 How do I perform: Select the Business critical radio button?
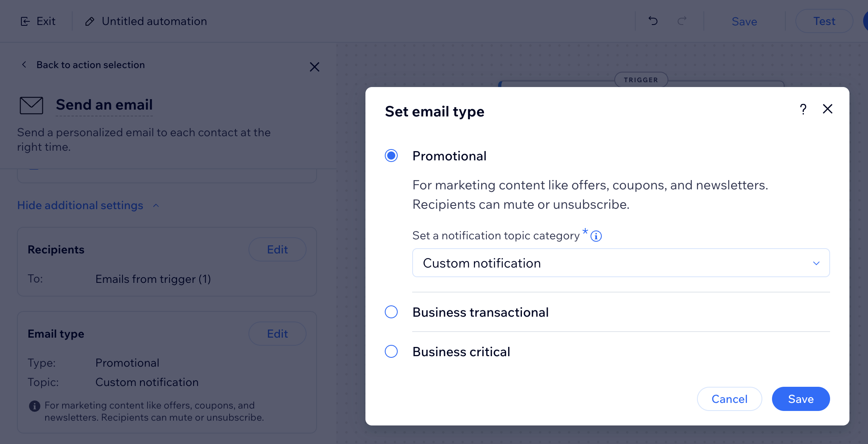pyautogui.click(x=391, y=351)
